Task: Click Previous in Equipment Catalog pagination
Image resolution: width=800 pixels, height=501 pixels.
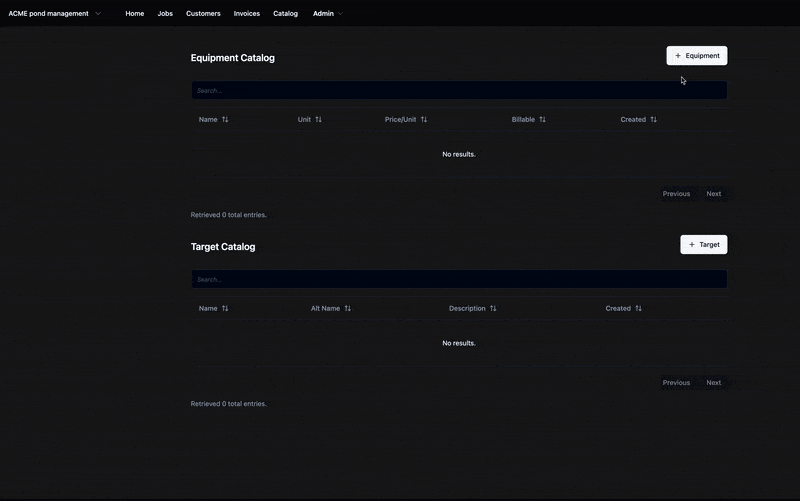Action: click(676, 194)
